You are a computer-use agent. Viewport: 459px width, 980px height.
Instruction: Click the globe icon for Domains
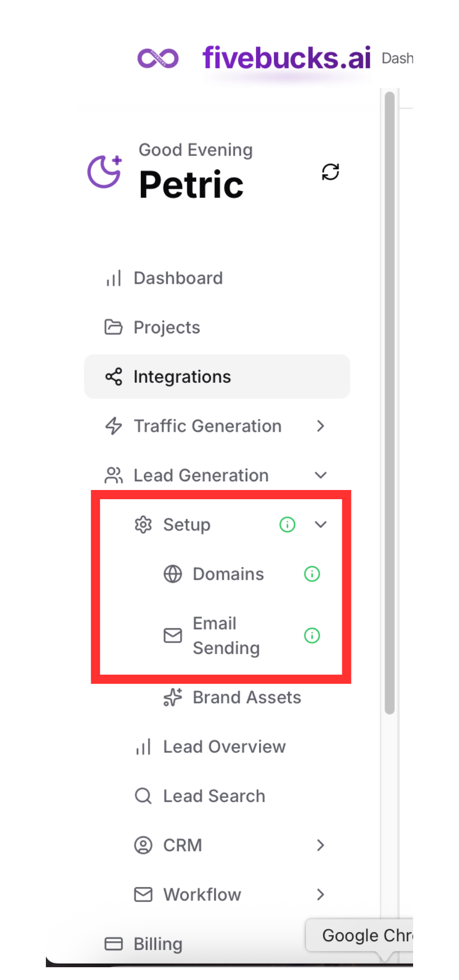tap(172, 574)
